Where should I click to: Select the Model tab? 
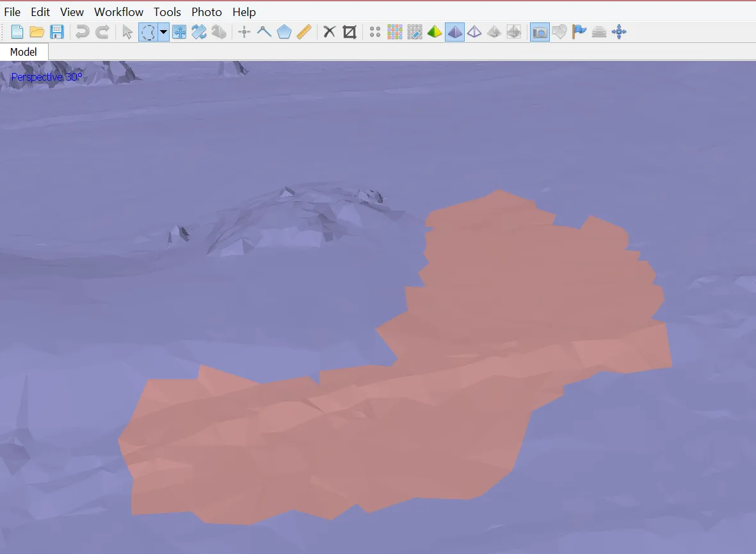click(24, 52)
